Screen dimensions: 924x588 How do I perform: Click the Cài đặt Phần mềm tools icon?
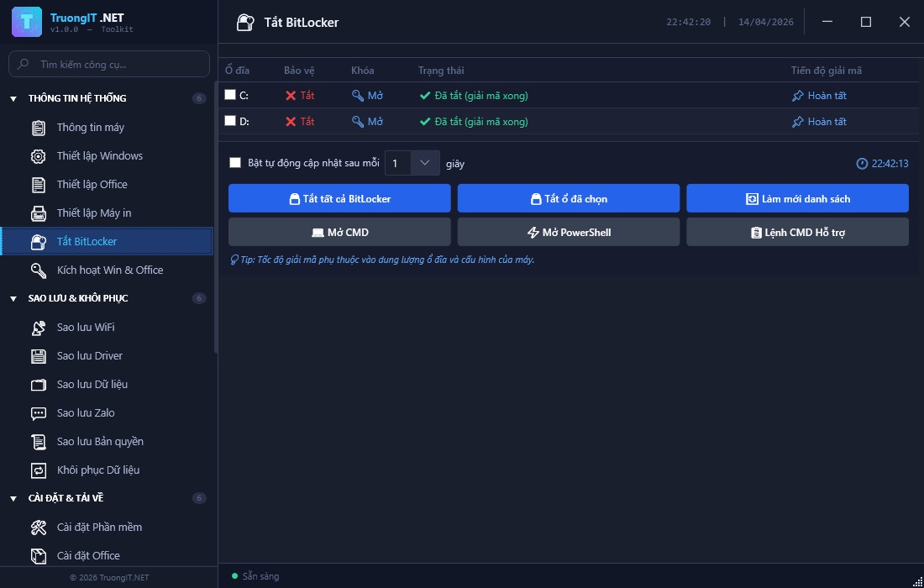point(39,527)
